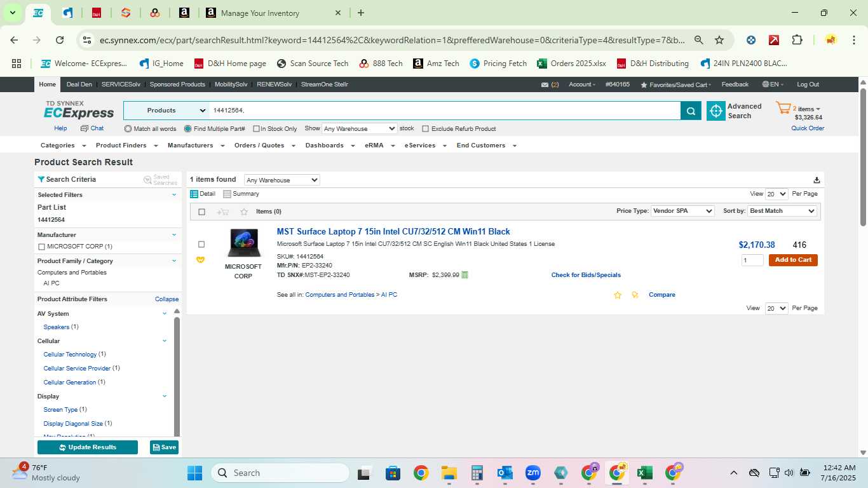Screen dimensions: 868x488
Task: Open the mail messages envelope icon
Action: [x=545, y=85]
